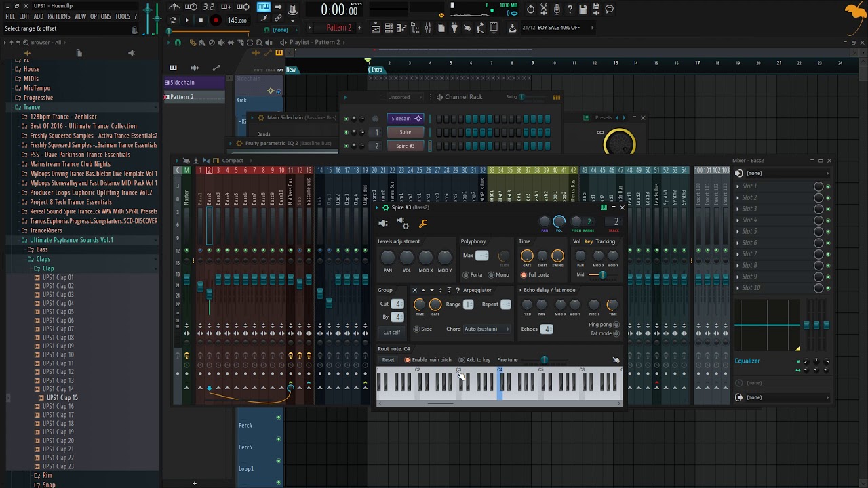The image size is (868, 488).
Task: Enable the Porta radio option
Action: 466,274
